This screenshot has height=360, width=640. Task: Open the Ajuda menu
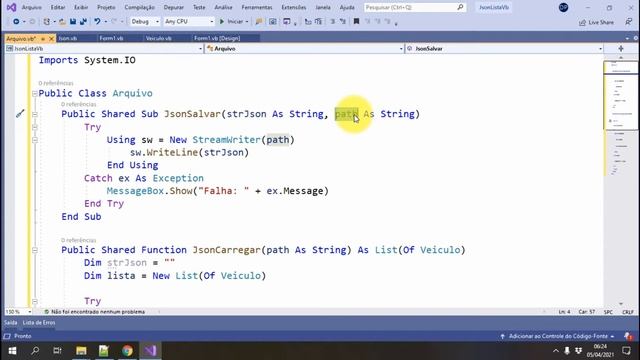[347, 7]
